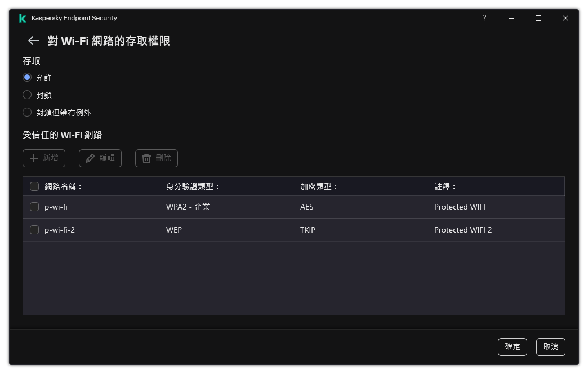This screenshot has width=588, height=374.
Task: Toggle the select-all checkbox in header
Action: (34, 186)
